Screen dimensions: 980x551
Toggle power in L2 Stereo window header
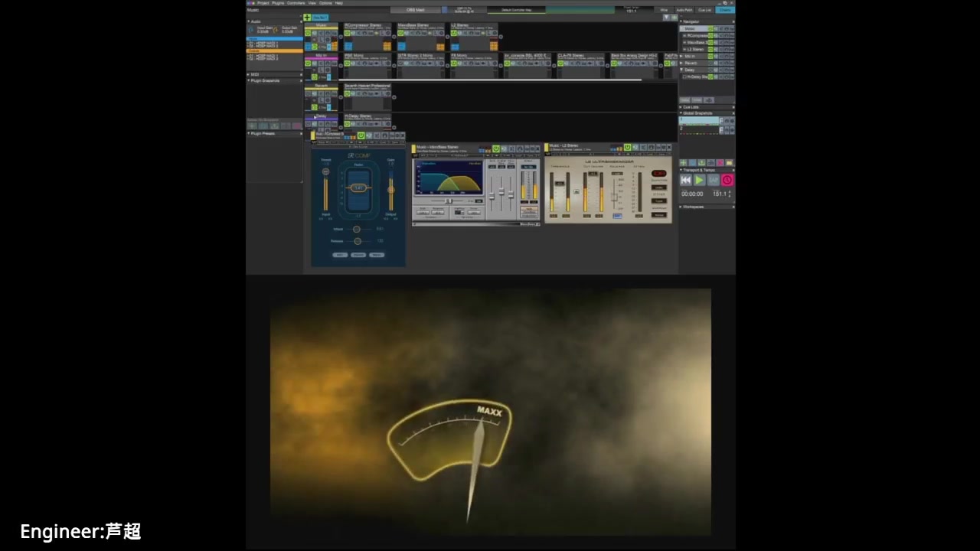click(x=628, y=147)
